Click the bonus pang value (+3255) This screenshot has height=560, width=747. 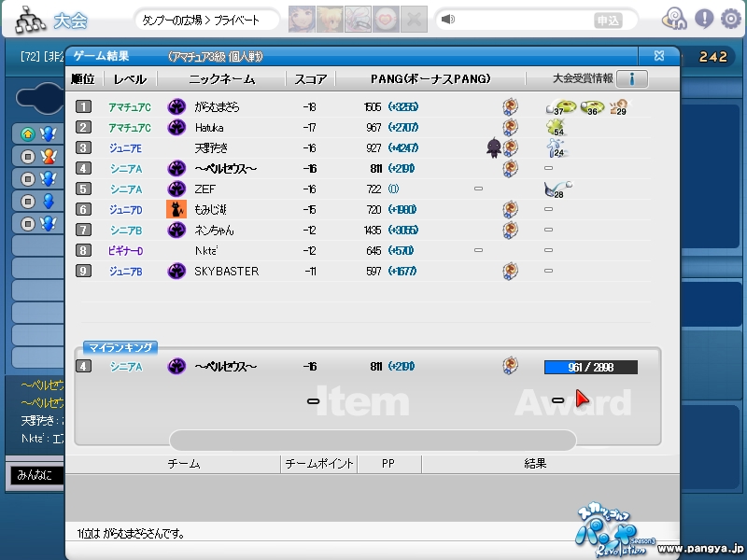403,106
